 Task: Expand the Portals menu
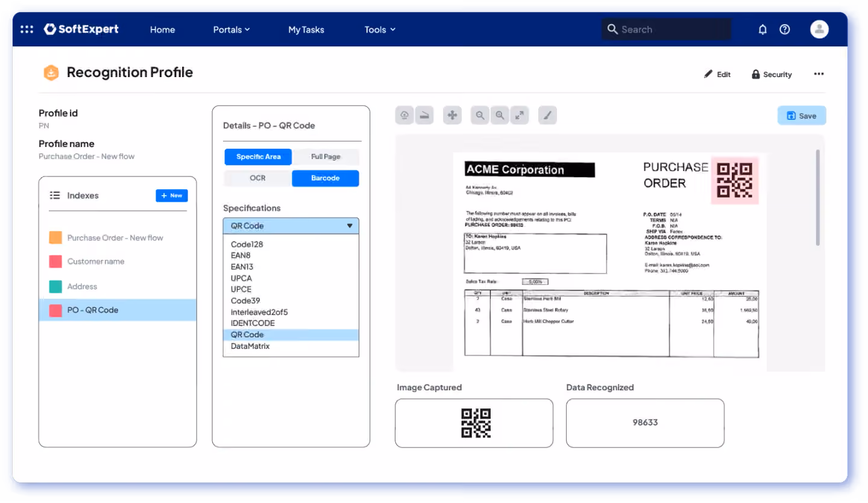(x=231, y=30)
